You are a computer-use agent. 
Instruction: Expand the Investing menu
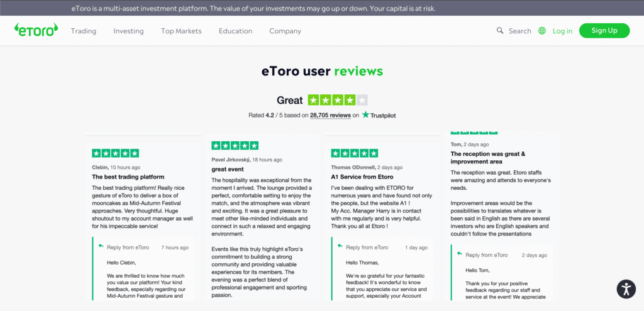(128, 31)
